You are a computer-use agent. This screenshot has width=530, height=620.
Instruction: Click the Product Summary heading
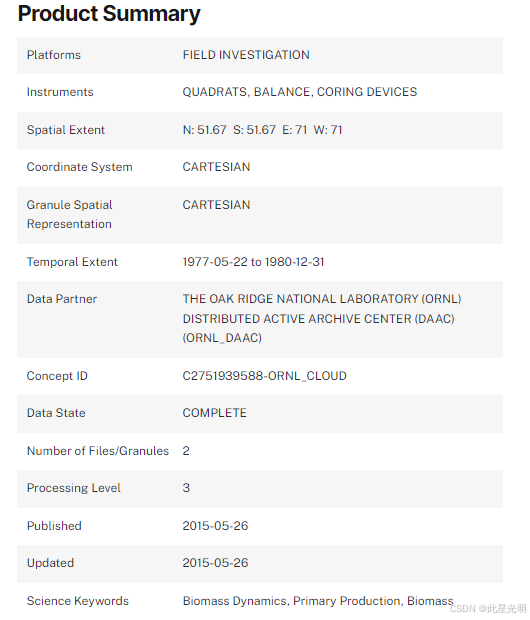(109, 14)
